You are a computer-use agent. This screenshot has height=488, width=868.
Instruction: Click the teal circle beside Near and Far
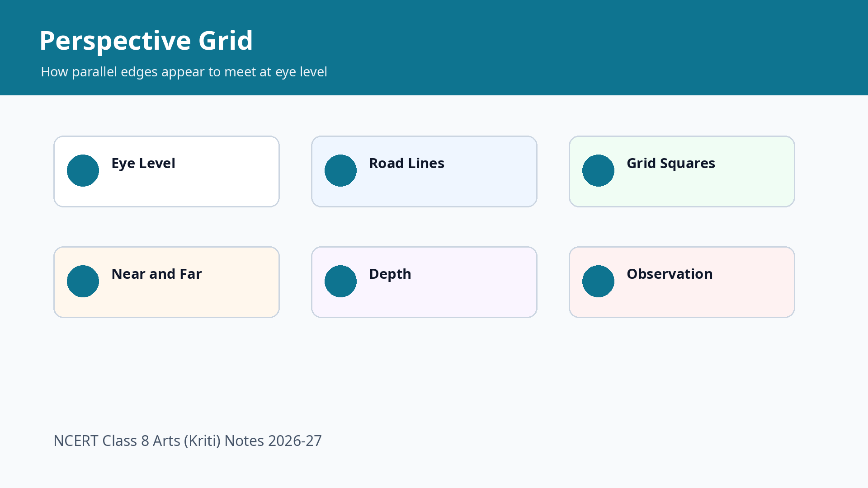coord(83,281)
